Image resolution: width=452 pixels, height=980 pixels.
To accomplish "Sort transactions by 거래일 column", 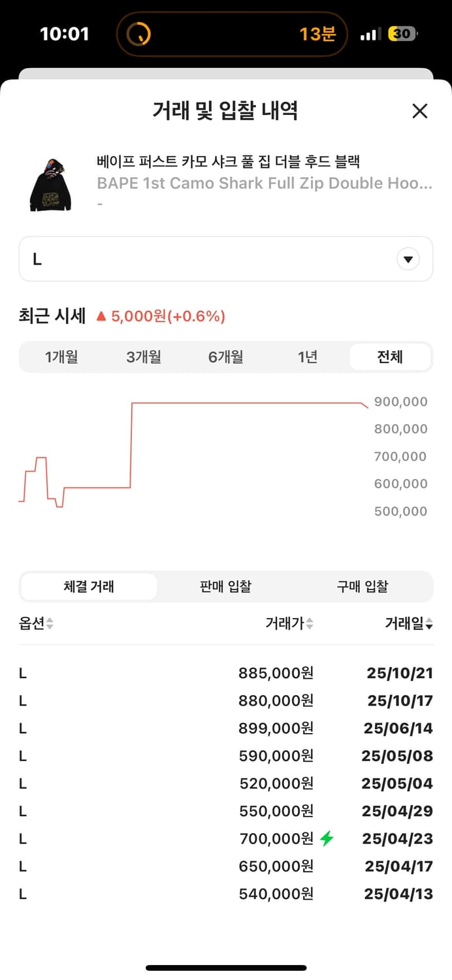I will [x=428, y=623].
